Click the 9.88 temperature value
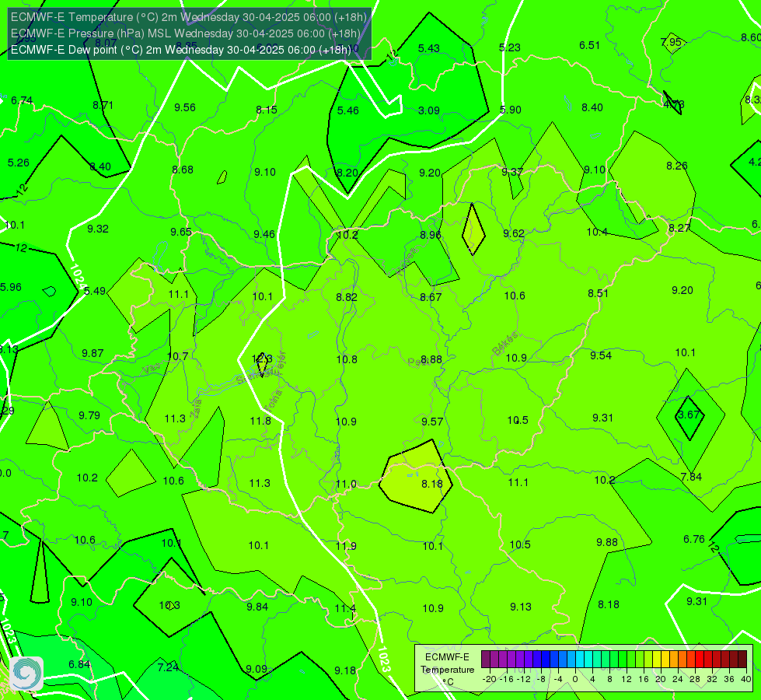The image size is (761, 700). point(607,542)
